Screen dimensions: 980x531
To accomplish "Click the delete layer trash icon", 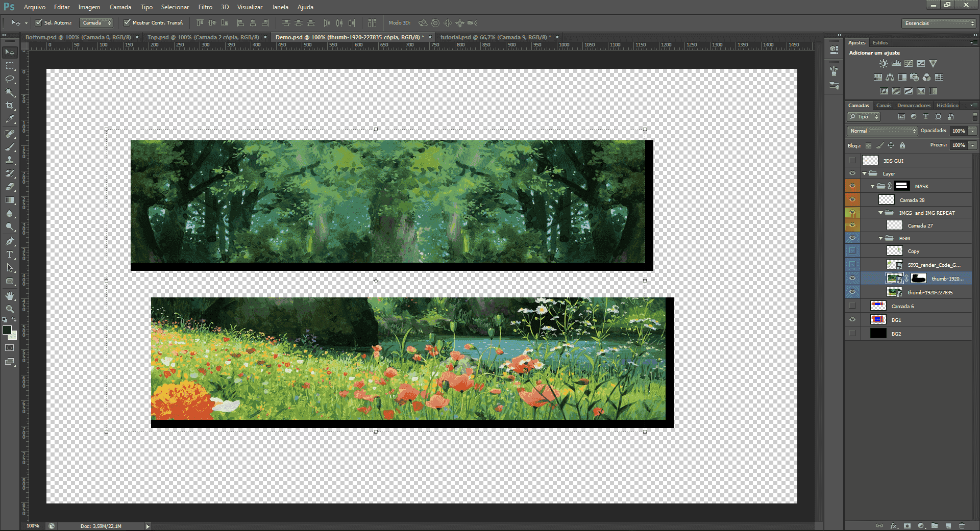I will (962, 526).
